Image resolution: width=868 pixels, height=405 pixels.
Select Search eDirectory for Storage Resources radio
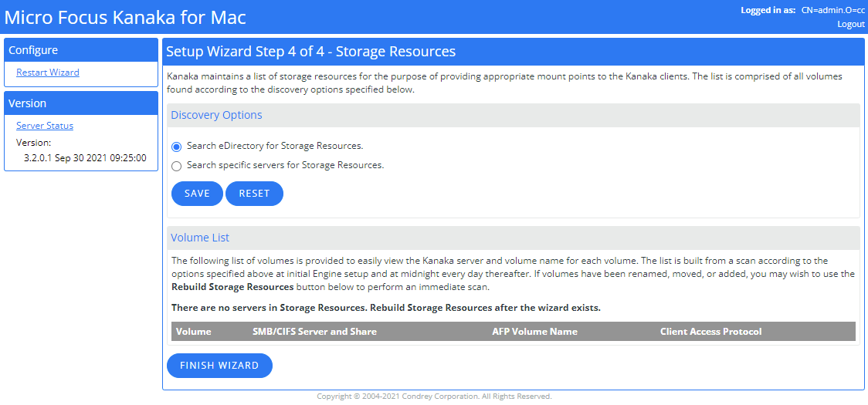(177, 147)
